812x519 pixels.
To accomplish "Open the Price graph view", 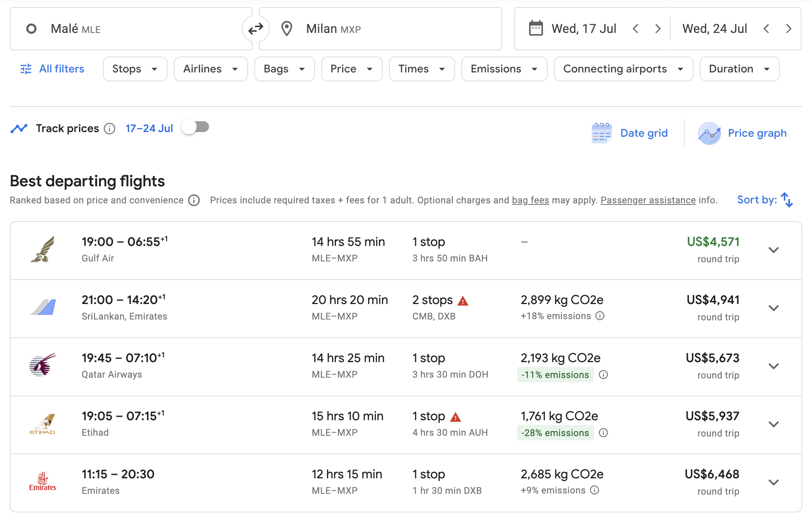I will (x=742, y=133).
